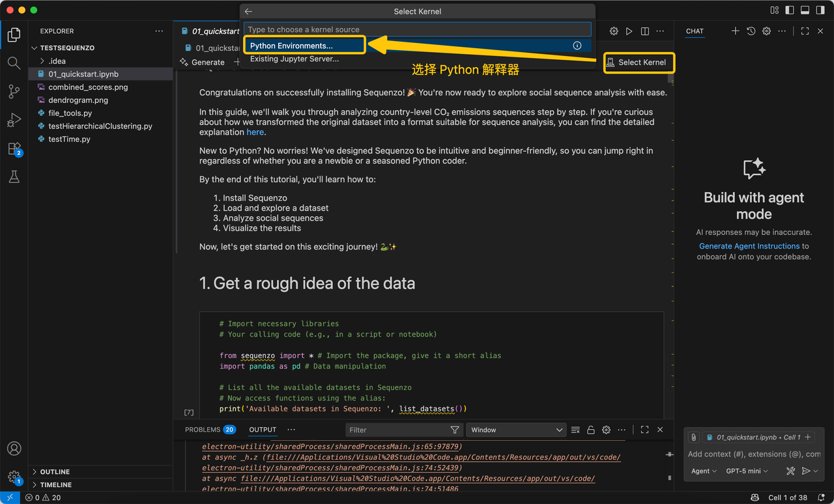Click the kernel source search field
Image resolution: width=834 pixels, height=504 pixels.
[417, 29]
